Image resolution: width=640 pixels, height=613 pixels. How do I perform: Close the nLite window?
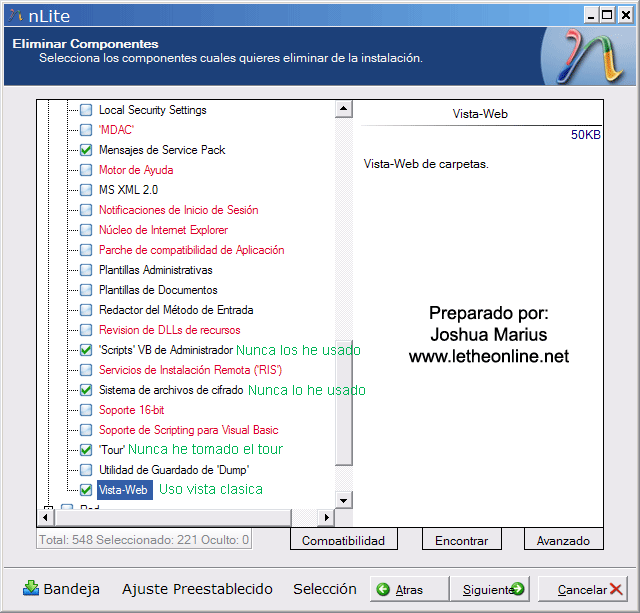pos(625,16)
